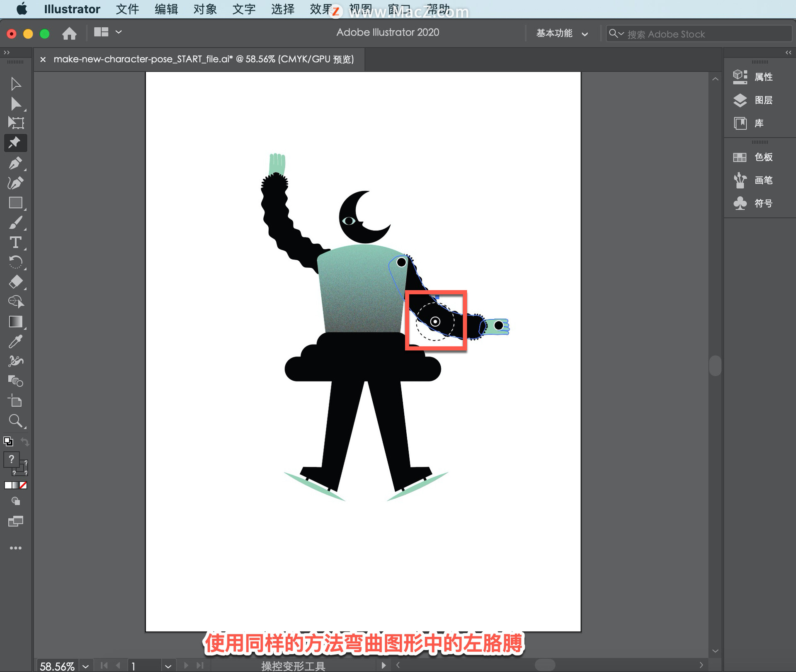Viewport: 796px width, 672px height.
Task: Click the elbow puppet warp pin
Action: pyautogui.click(x=435, y=322)
